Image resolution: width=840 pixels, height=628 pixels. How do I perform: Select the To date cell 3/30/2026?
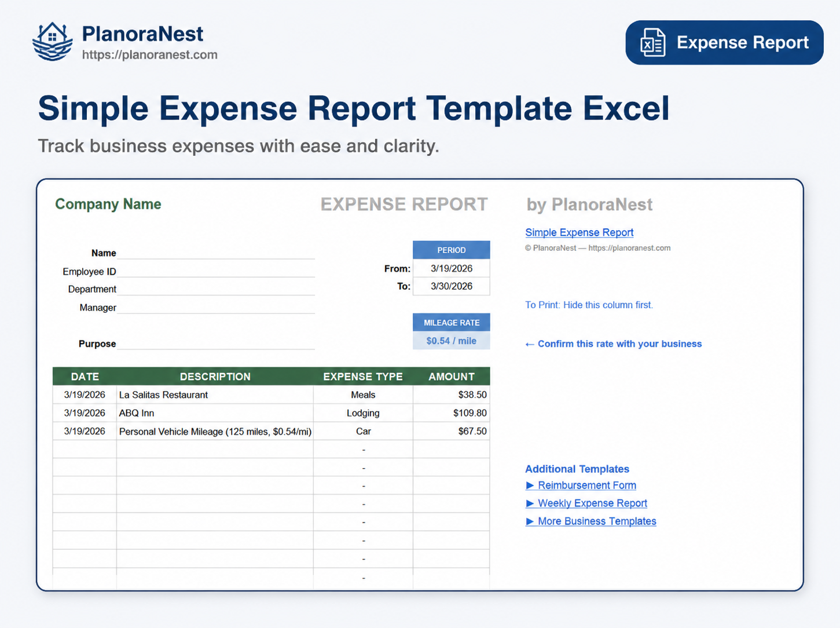(x=452, y=286)
